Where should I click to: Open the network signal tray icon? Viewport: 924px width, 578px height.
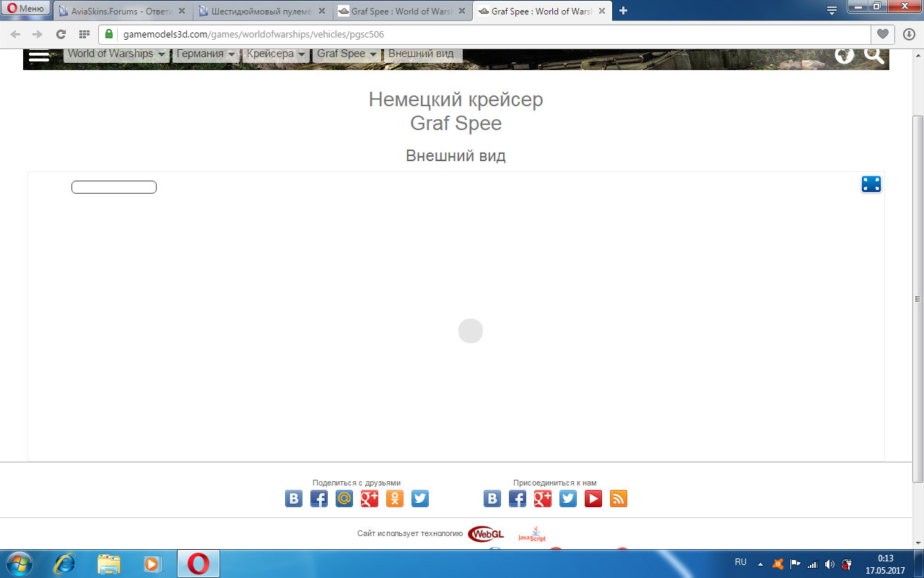coord(812,564)
